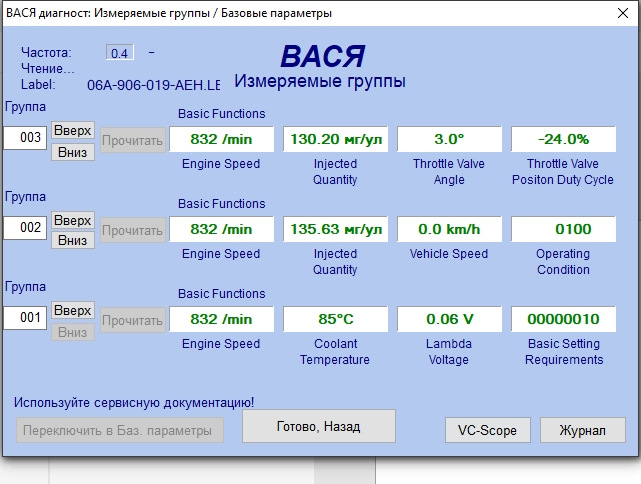The width and height of the screenshot is (641, 484).
Task: Click engine speed 832 /min in group 003
Action: point(222,139)
